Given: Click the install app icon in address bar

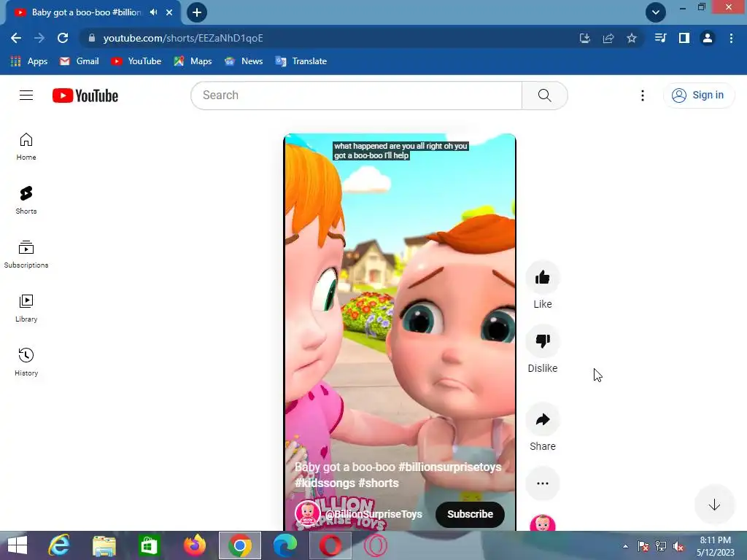Looking at the screenshot, I should point(585,38).
